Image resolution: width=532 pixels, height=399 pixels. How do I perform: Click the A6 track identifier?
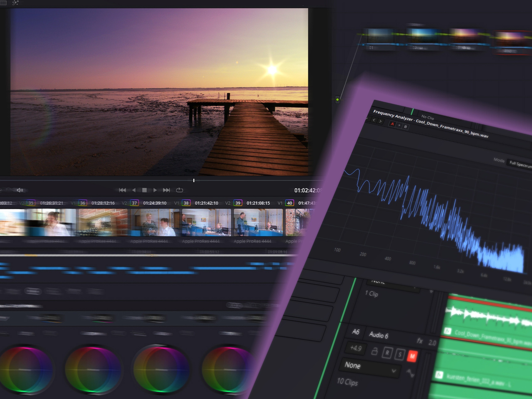tap(356, 332)
